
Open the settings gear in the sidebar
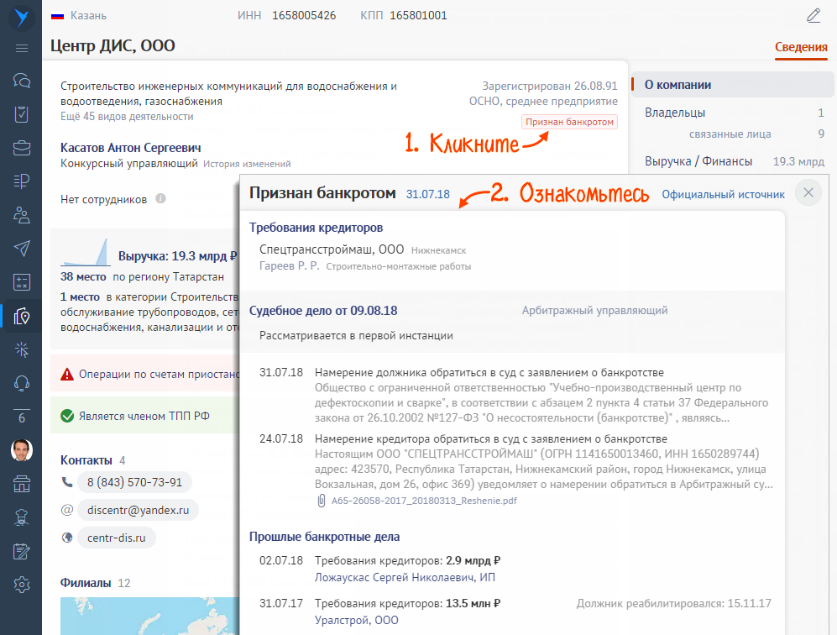21,585
